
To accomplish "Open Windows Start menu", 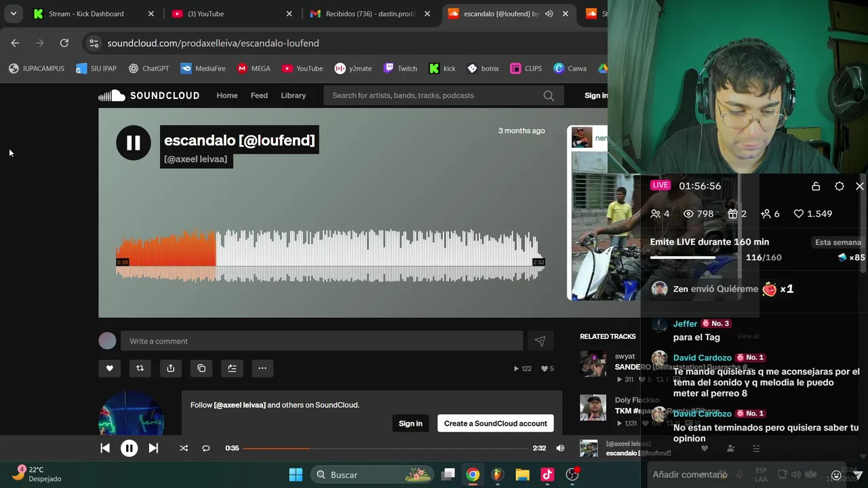I will pyautogui.click(x=296, y=474).
